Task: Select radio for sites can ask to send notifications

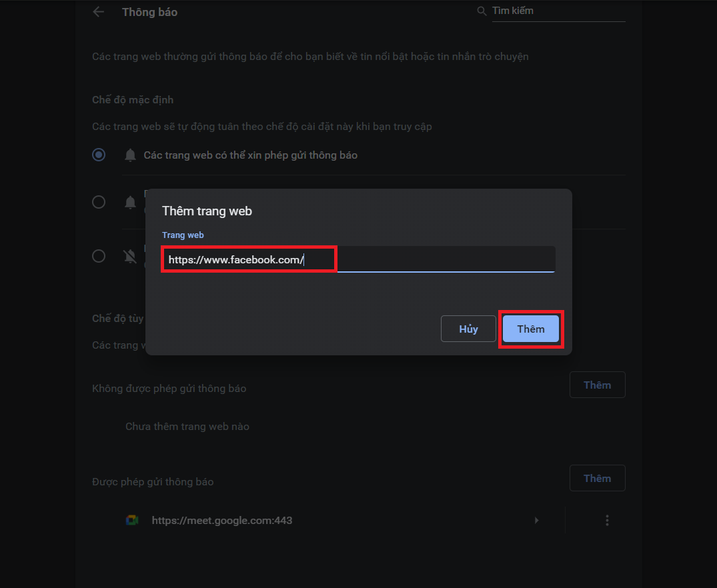Action: tap(99, 155)
